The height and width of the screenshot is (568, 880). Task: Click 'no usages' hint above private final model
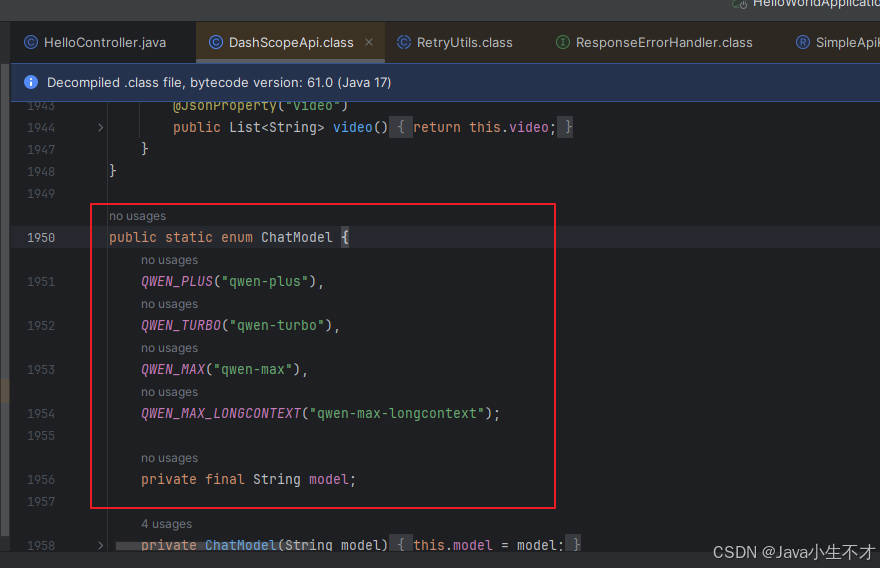[169, 459]
